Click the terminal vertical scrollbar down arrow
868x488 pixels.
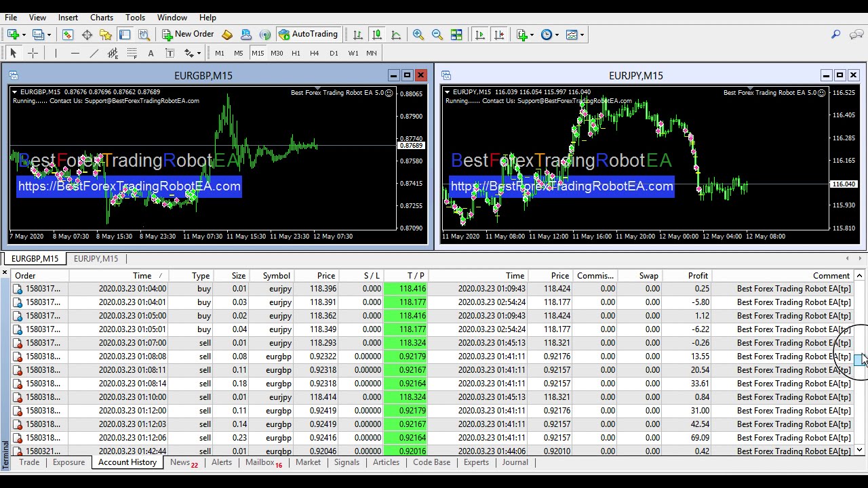(859, 450)
